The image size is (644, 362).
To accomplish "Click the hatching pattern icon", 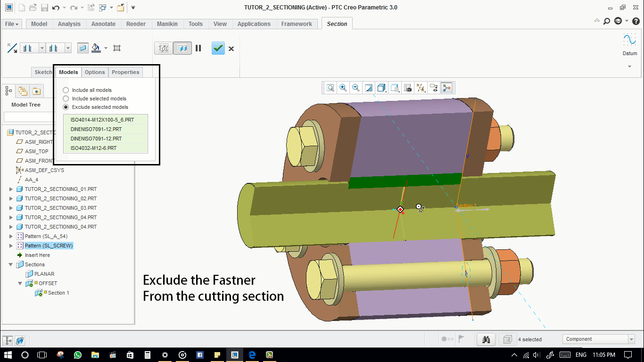I will [117, 48].
